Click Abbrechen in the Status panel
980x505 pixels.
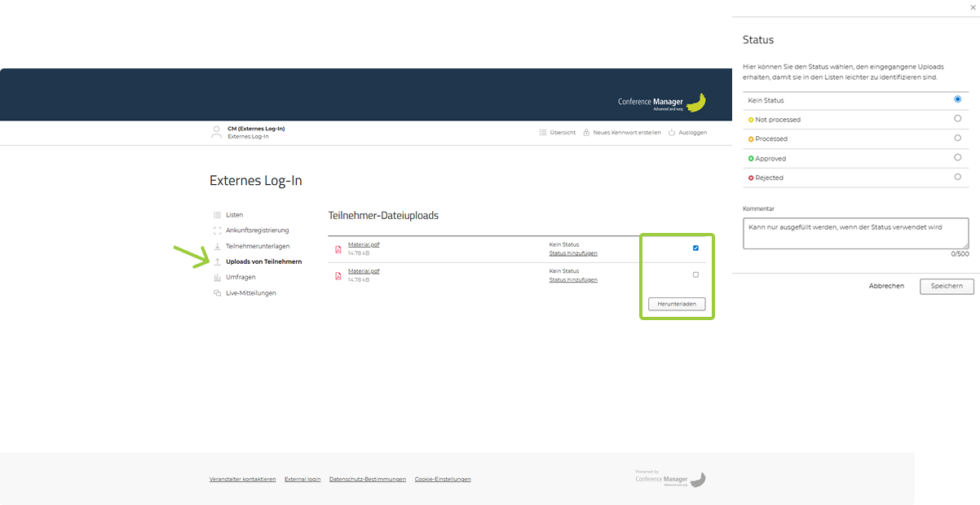pos(886,286)
